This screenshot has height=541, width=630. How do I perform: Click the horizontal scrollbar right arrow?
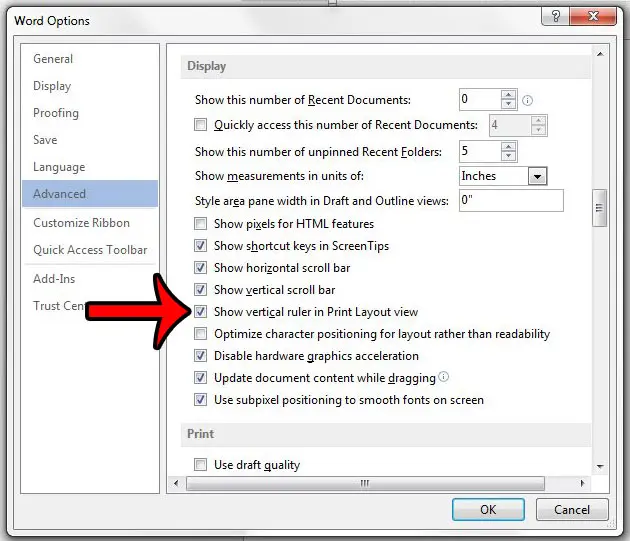(x=582, y=483)
